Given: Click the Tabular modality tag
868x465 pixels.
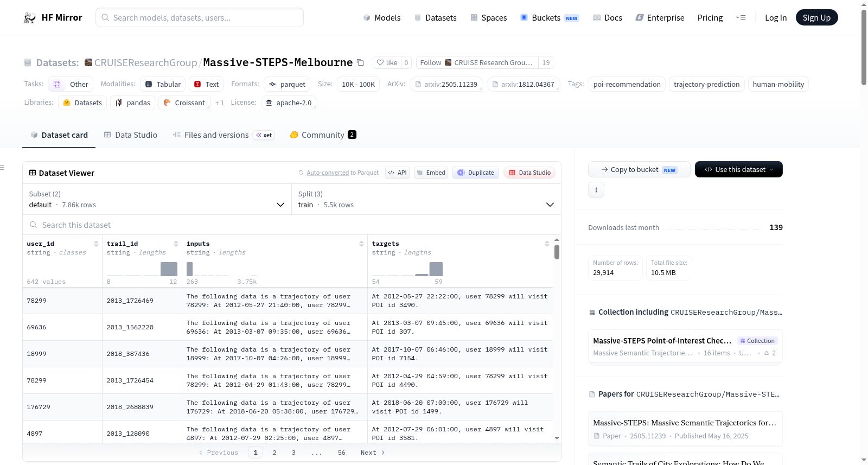Looking at the screenshot, I should pyautogui.click(x=163, y=84).
